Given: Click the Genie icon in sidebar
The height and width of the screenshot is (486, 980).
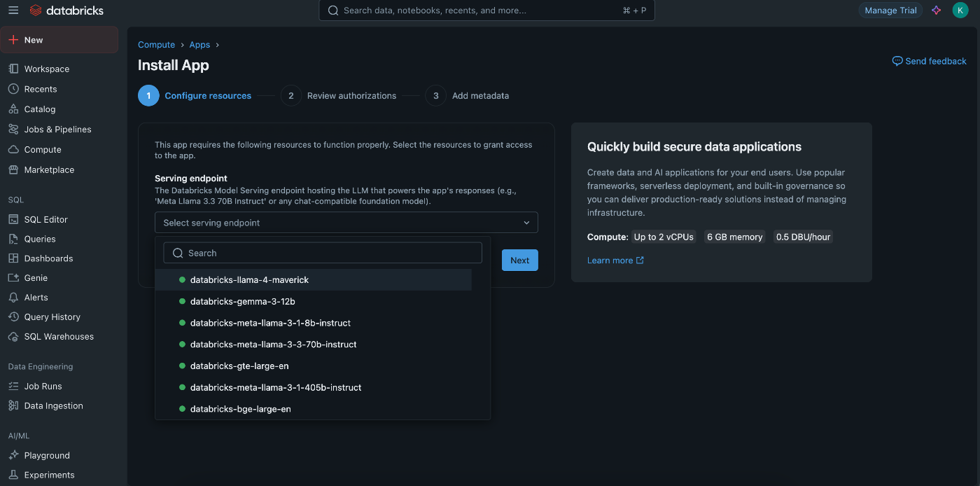Looking at the screenshot, I should [x=13, y=278].
